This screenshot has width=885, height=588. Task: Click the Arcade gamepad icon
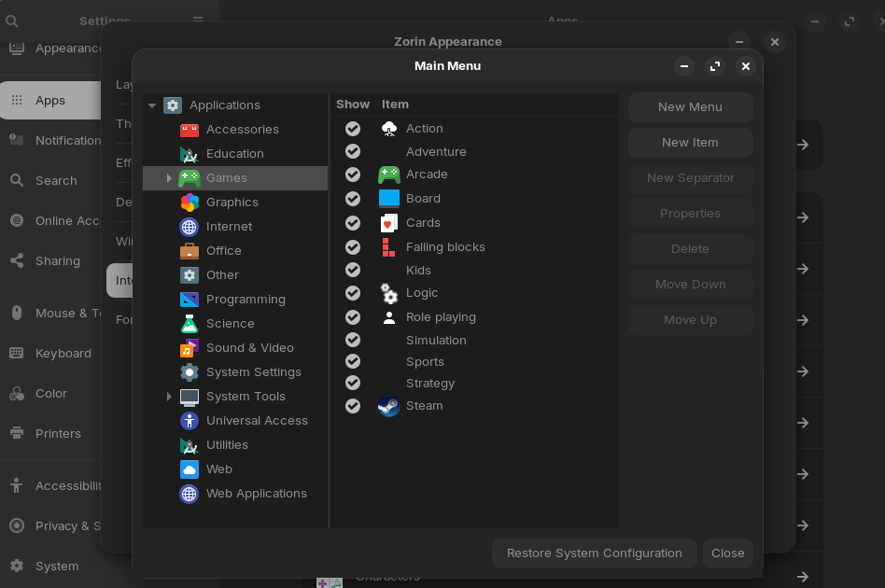pyautogui.click(x=388, y=175)
